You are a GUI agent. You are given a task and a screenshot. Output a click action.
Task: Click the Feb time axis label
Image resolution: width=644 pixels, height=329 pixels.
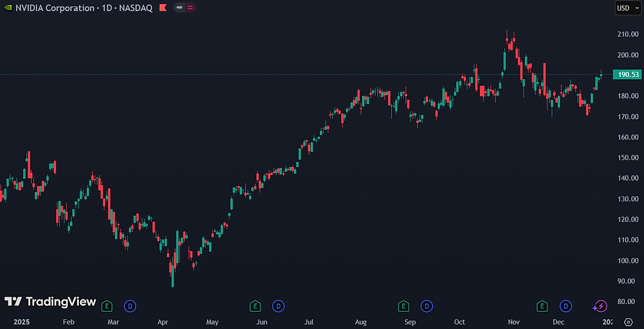click(68, 322)
